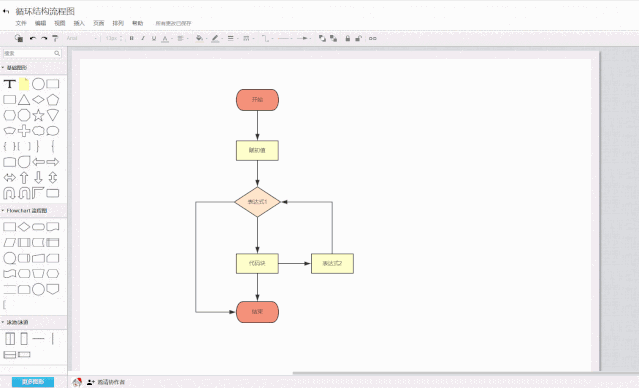
Task: Click the undo arrow in the toolbar
Action: click(x=33, y=38)
